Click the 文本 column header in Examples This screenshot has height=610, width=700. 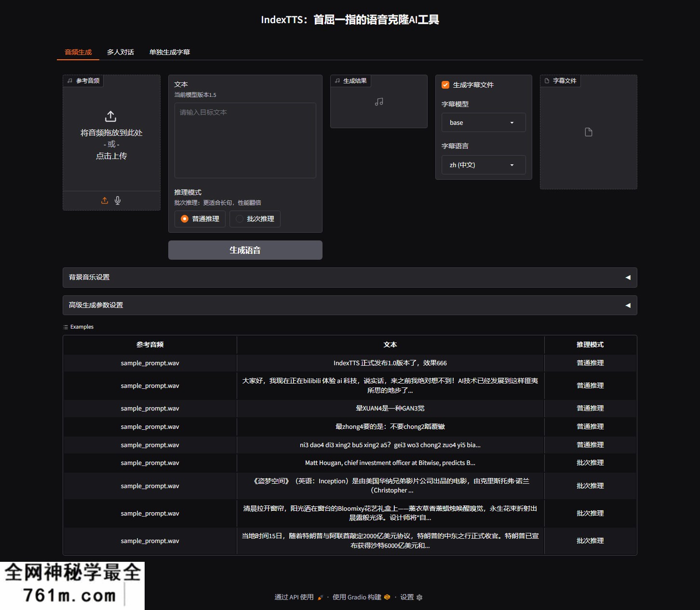coord(390,345)
